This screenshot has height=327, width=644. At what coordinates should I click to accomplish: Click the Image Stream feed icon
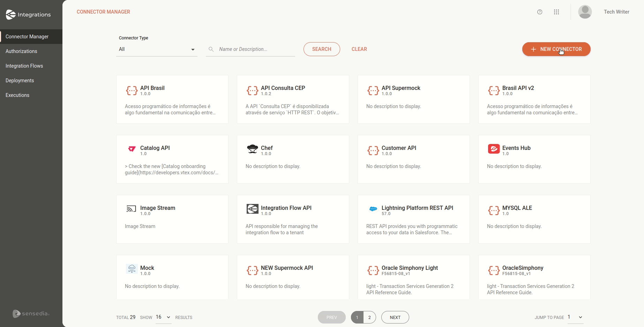pyautogui.click(x=131, y=209)
